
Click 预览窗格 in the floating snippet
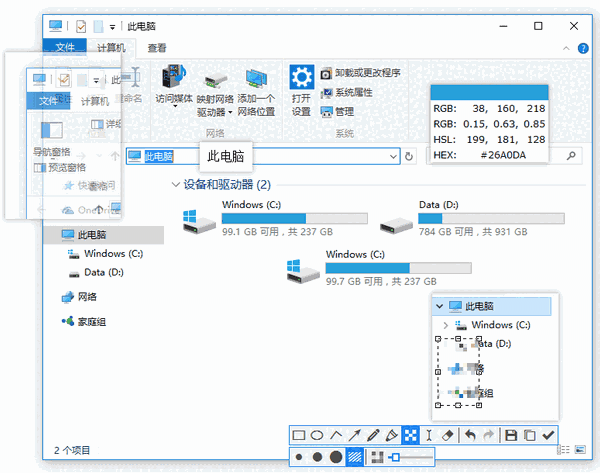pyautogui.click(x=60, y=168)
